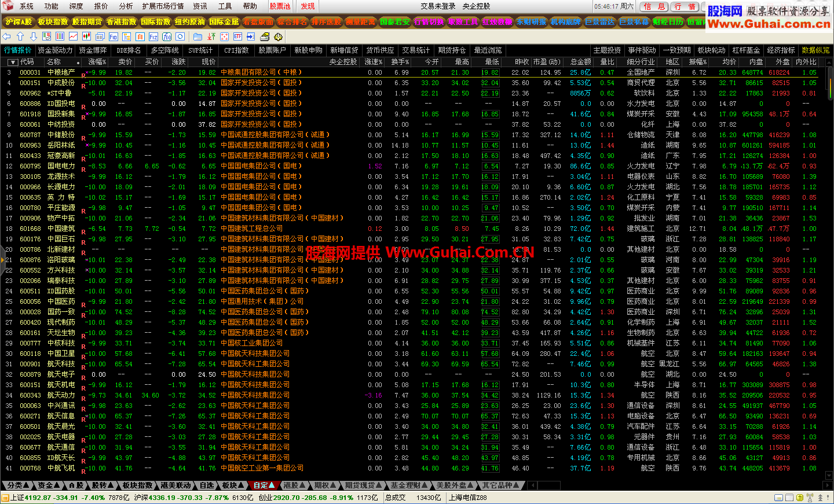Expand the 股转 bottom tab menu
The image size is (834, 504).
click(x=103, y=485)
